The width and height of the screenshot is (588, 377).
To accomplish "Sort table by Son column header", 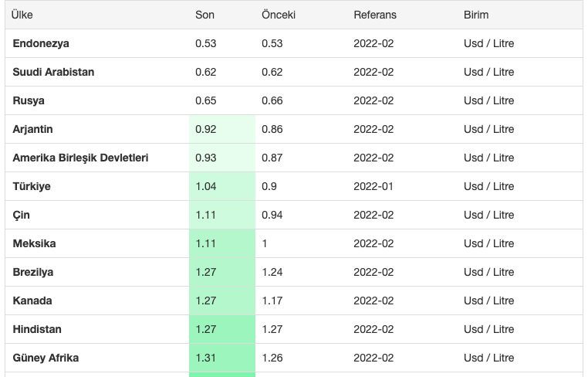I will pyautogui.click(x=204, y=15).
